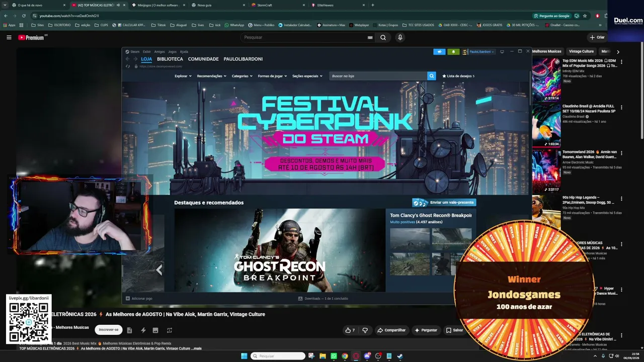The image size is (644, 362).
Task: Start YouTube voice search microphone
Action: 400,37
